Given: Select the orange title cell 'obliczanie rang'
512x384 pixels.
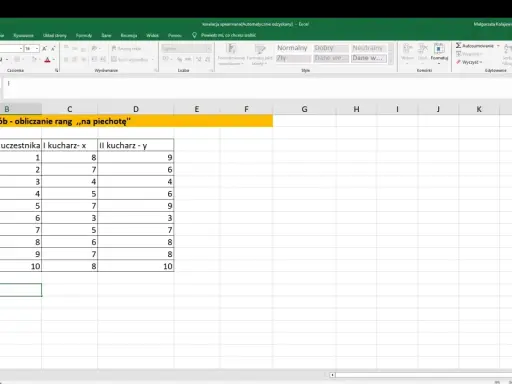Looking at the screenshot, I should coord(136,121).
